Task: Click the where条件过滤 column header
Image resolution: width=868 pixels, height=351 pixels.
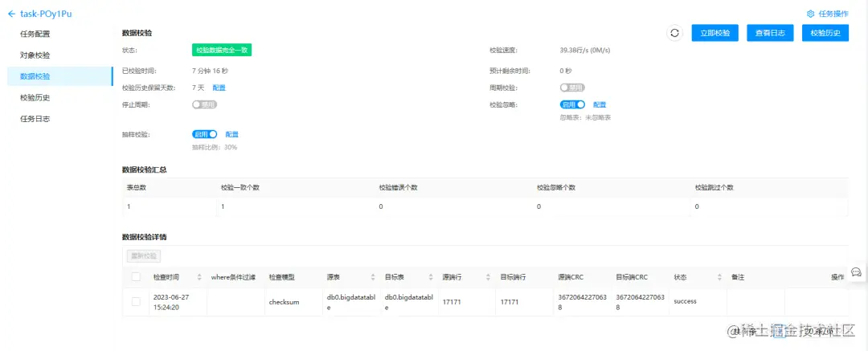Action: [233, 277]
